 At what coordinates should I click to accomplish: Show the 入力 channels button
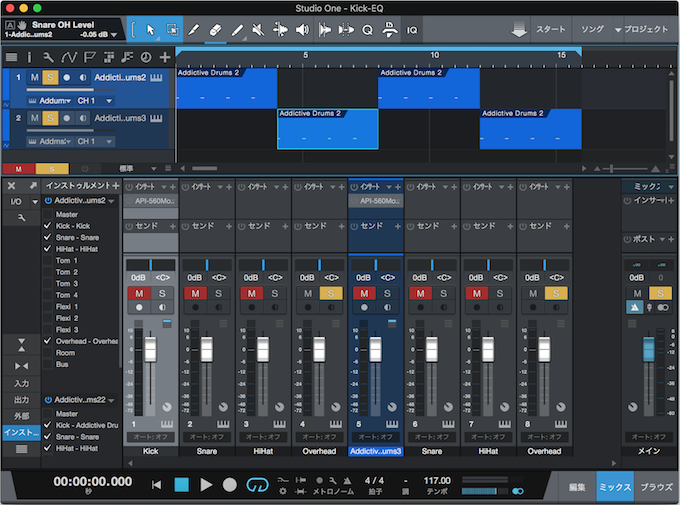(x=21, y=383)
